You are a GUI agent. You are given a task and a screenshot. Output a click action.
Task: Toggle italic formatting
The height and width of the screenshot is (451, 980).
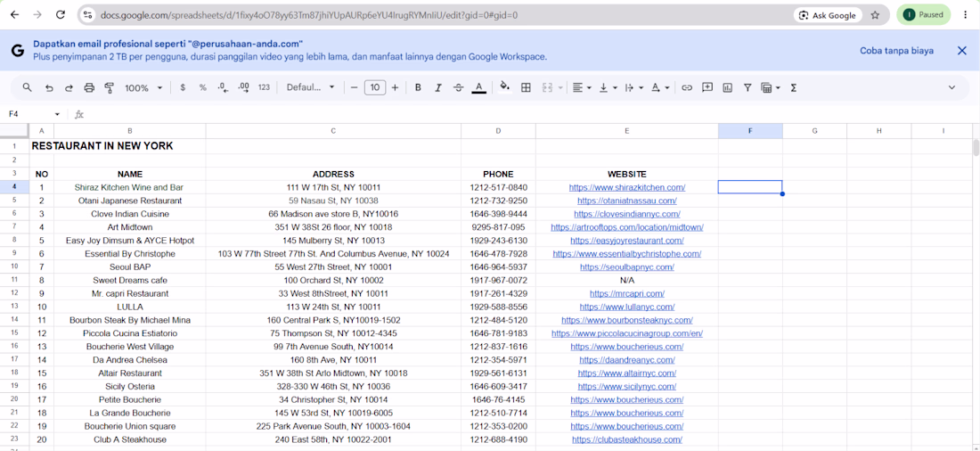coord(438,87)
